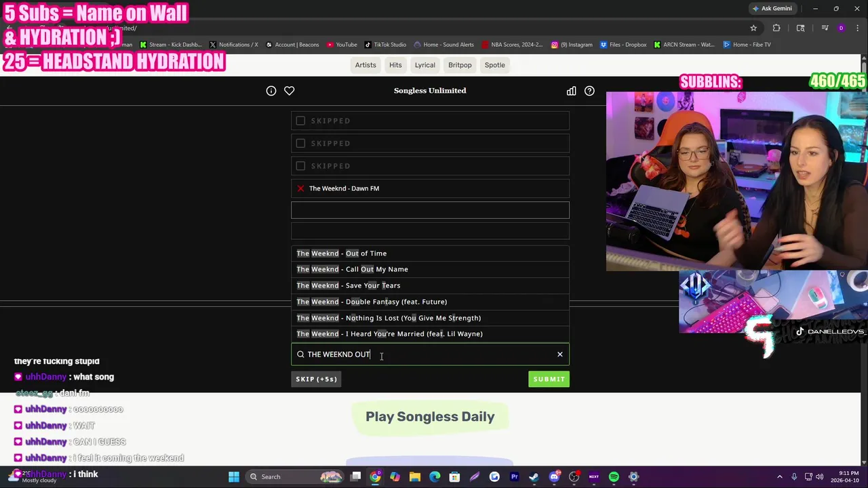Open the Britpop category tab
Screen dimensions: 868x488
click(460, 65)
